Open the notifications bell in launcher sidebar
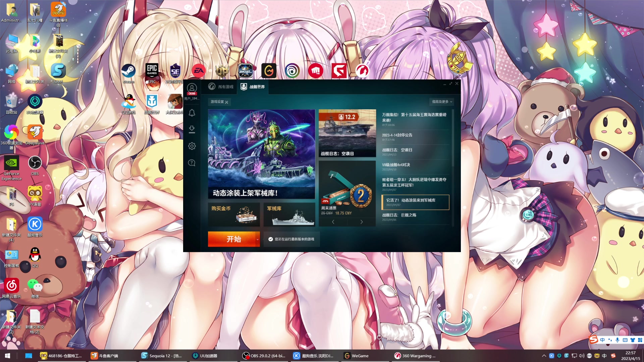Viewport: 644px width, 362px height. click(192, 113)
